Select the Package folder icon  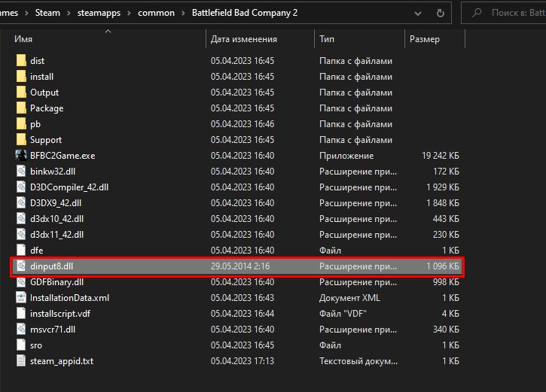pos(21,108)
